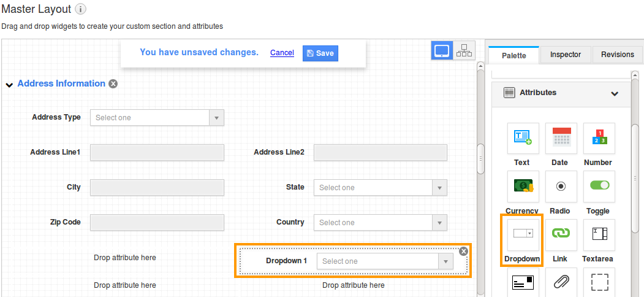The height and width of the screenshot is (297, 644).
Task: Save the unsaved layout changes
Action: pos(320,53)
